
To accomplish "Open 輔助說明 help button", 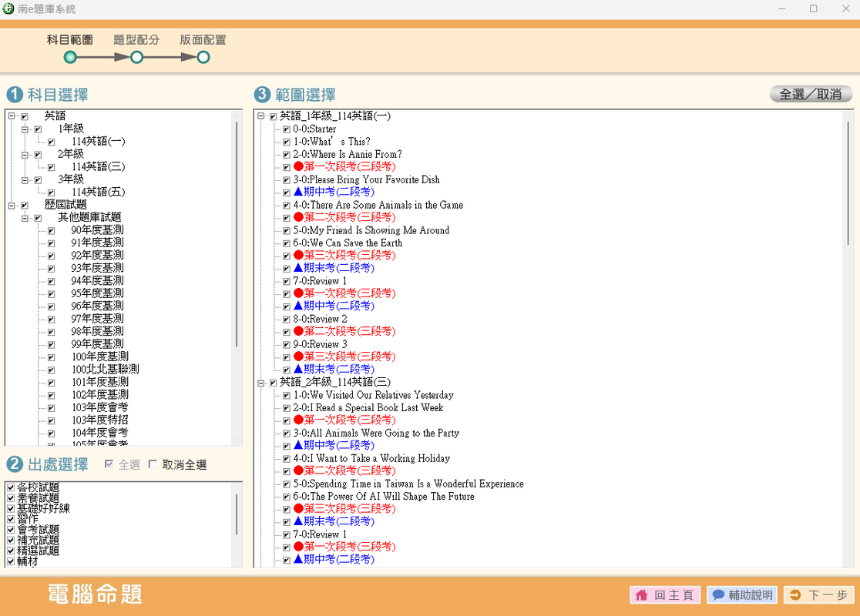I will pos(742,595).
